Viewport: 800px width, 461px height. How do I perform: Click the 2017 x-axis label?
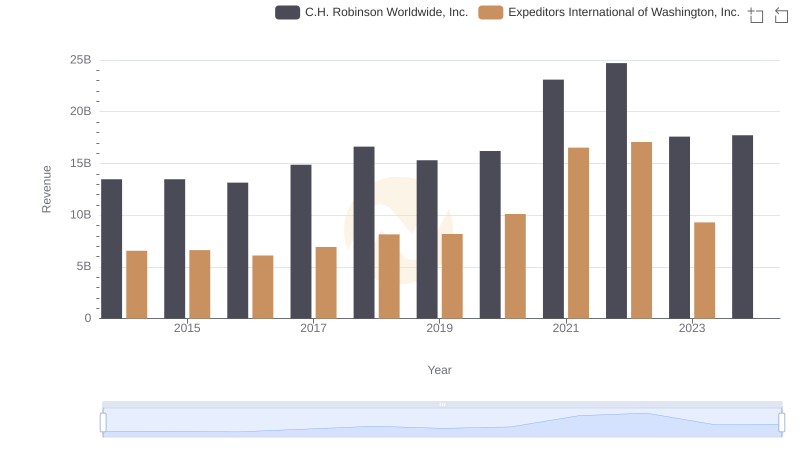[313, 328]
